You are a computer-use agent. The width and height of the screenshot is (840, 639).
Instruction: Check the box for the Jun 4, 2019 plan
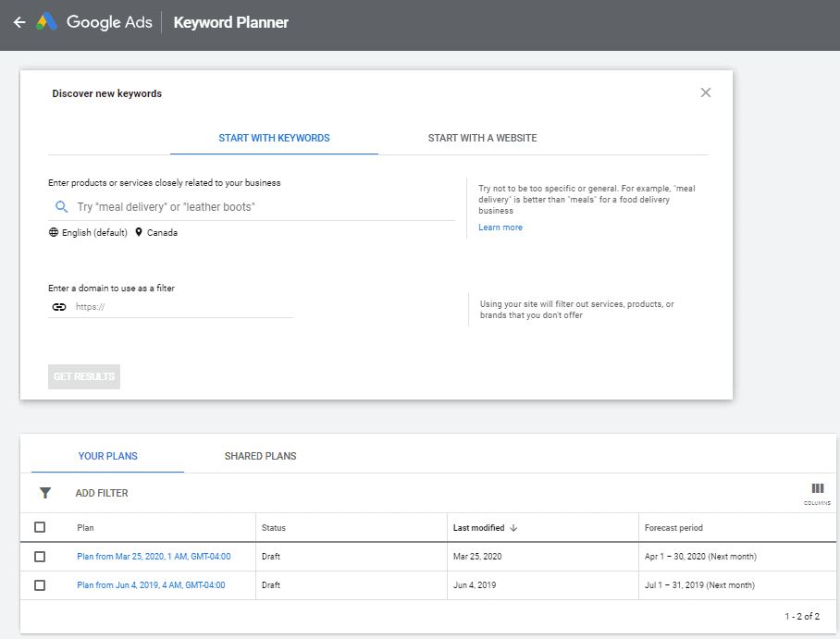pyautogui.click(x=40, y=585)
